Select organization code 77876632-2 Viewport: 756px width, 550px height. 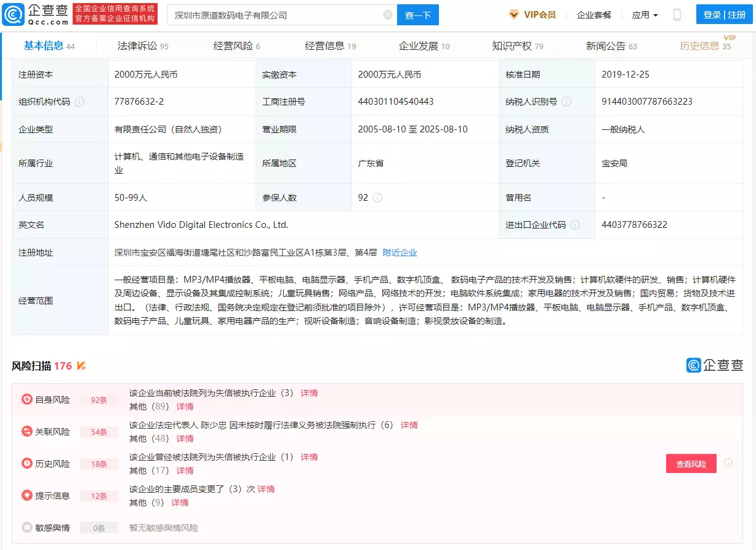139,102
